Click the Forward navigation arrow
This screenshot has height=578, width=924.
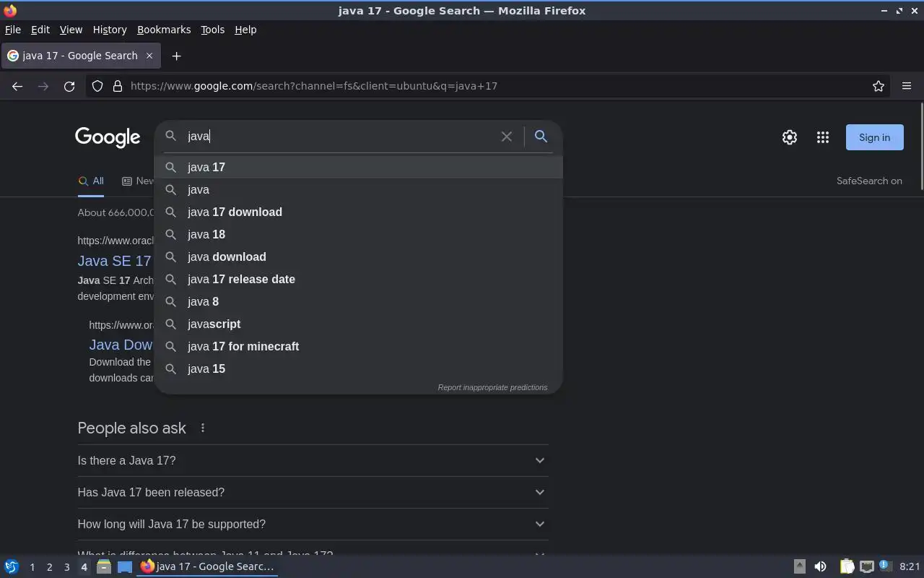click(x=43, y=86)
